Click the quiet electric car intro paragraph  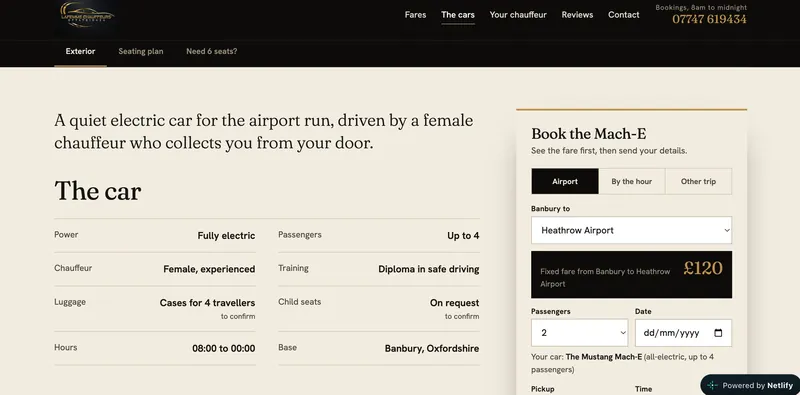[x=264, y=132]
